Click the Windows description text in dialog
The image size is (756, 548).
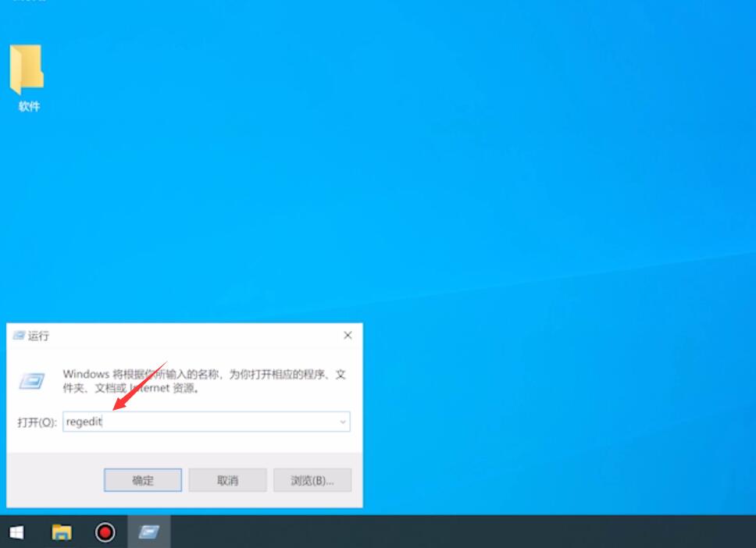(204, 381)
